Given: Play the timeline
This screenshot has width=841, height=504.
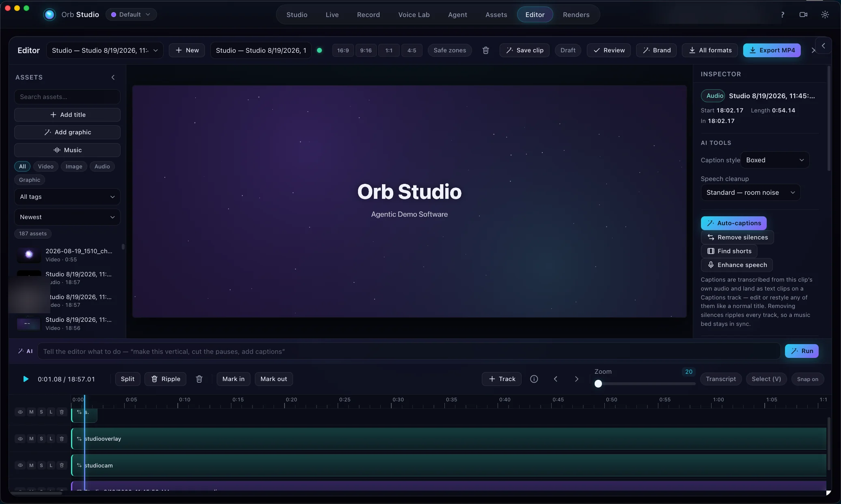Looking at the screenshot, I should 26,379.
